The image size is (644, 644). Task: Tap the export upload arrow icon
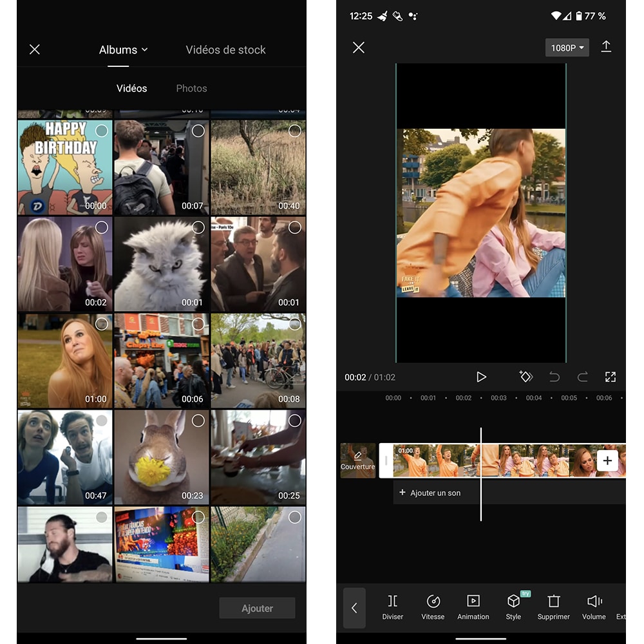point(606,47)
